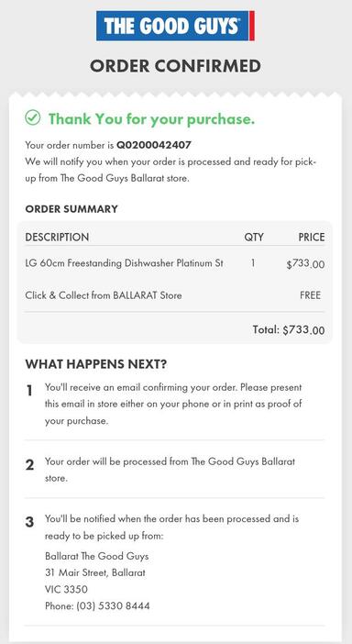The image size is (352, 644).
Task: Click Click & Collect from BALLARAT Store row
Action: point(174,295)
